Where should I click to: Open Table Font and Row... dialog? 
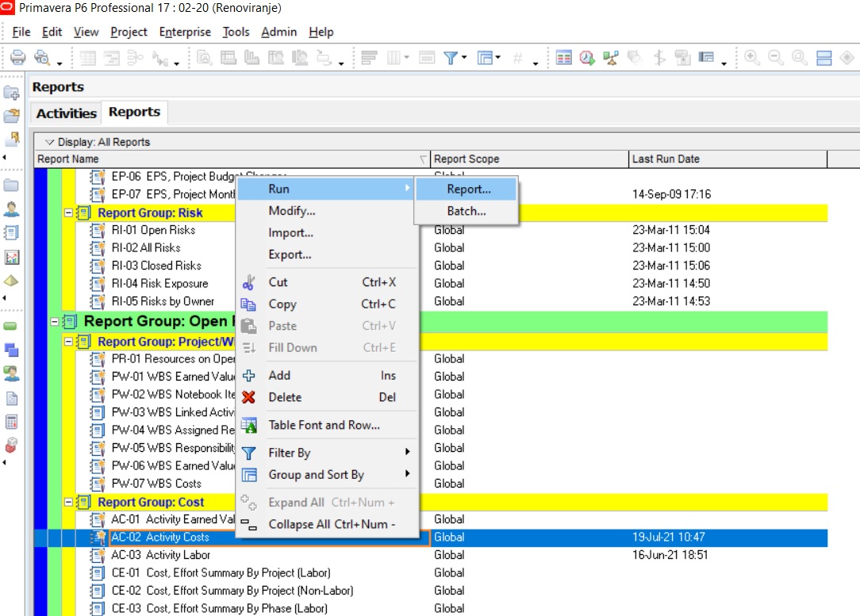tap(328, 425)
